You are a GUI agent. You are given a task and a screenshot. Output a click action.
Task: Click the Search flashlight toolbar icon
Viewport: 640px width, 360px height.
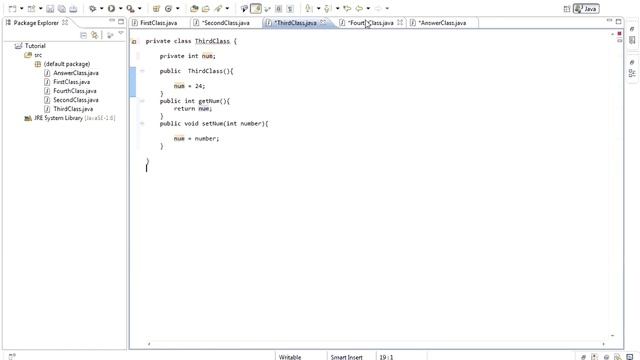(219, 9)
